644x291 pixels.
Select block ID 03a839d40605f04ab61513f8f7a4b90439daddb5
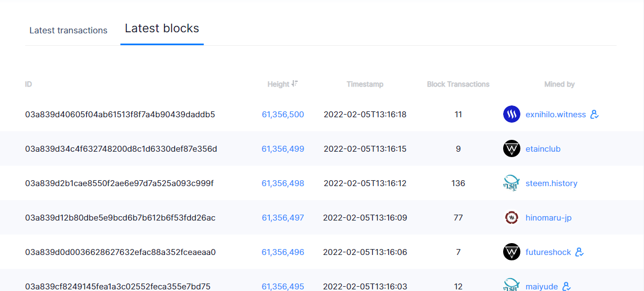point(120,115)
